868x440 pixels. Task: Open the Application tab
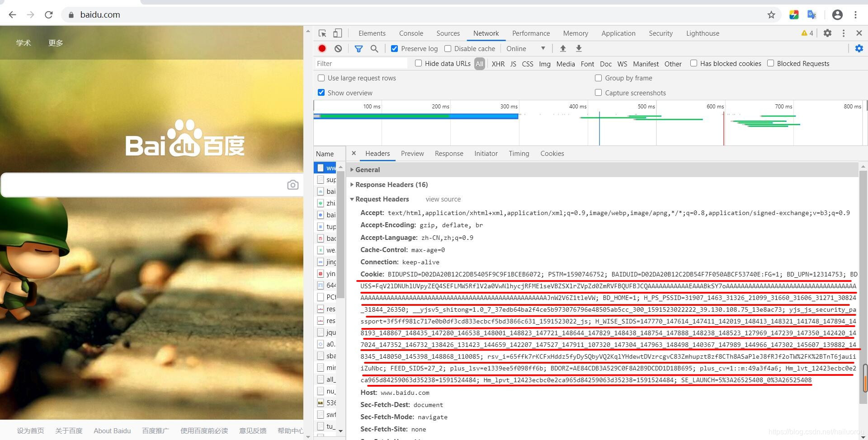click(x=618, y=33)
